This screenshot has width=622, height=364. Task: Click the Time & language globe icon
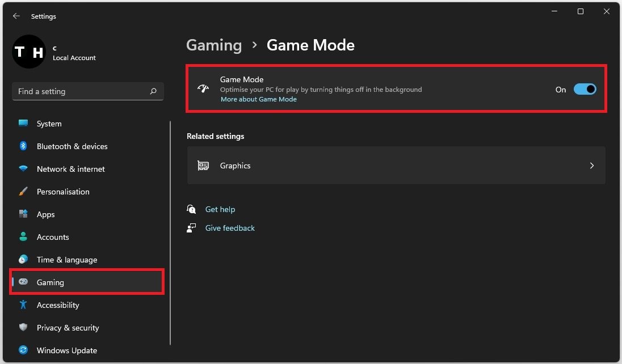pos(23,260)
